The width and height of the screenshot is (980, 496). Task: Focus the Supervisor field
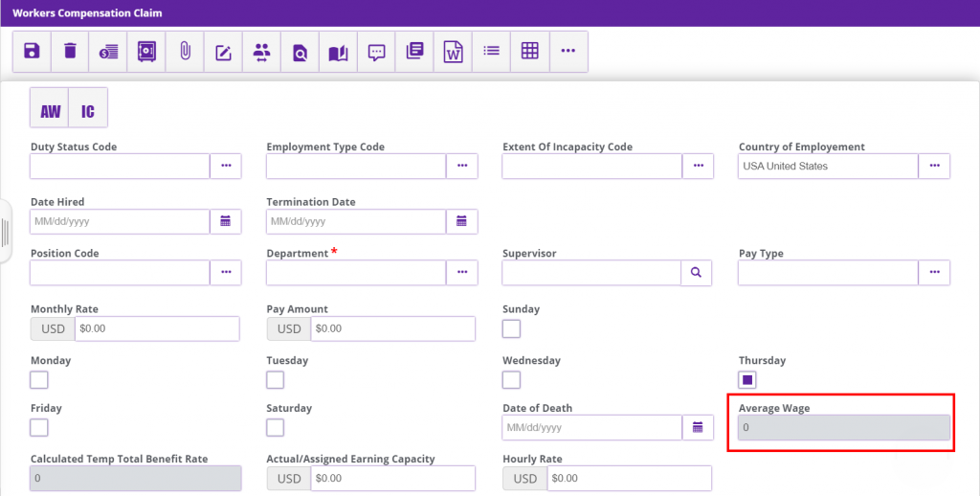coord(591,273)
